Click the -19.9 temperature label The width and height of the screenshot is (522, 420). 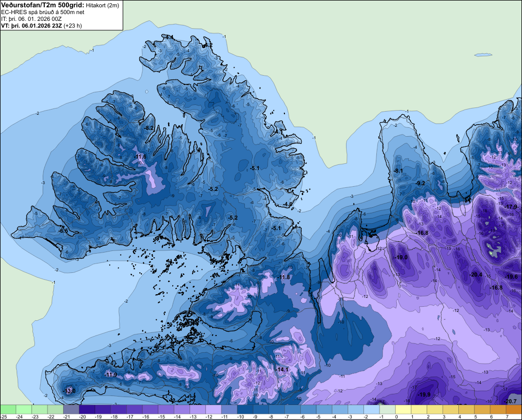tap(424, 395)
